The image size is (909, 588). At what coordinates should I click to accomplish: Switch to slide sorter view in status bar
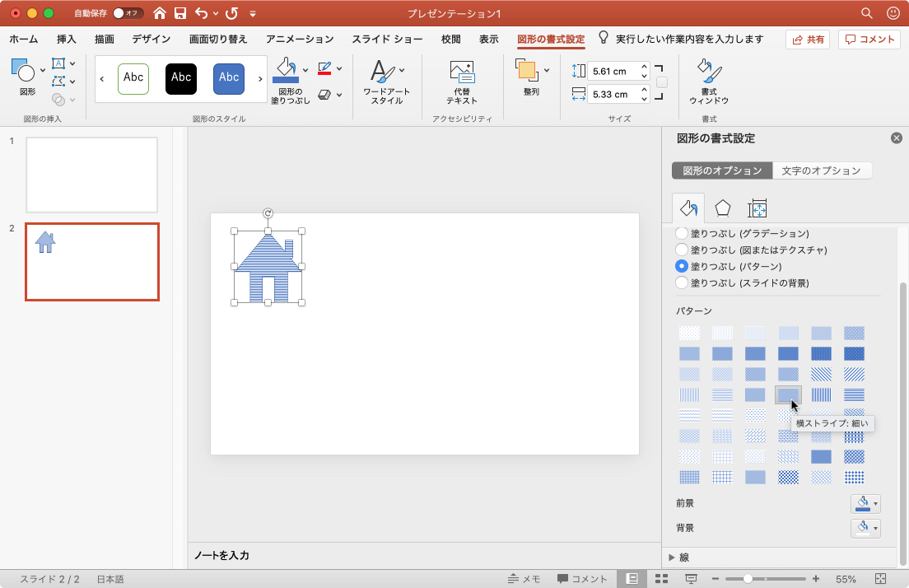pos(660,579)
